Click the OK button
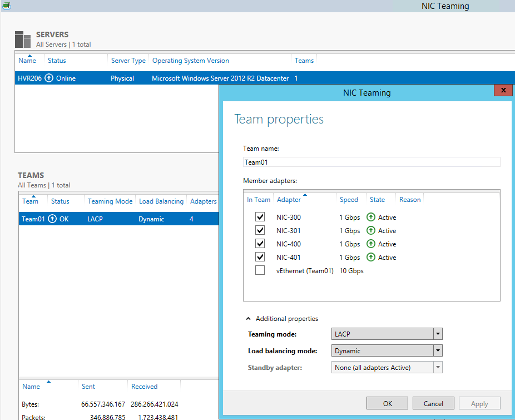Viewport: 515px width, 420px height. tap(387, 403)
